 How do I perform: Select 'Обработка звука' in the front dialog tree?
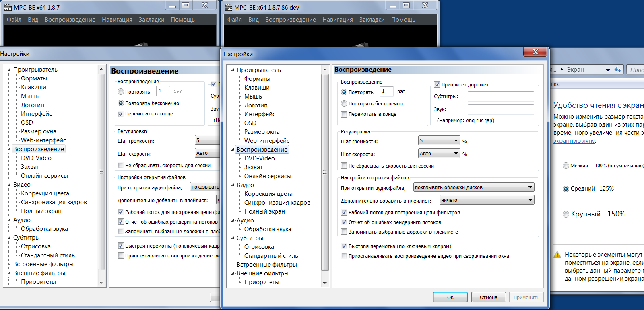point(268,229)
